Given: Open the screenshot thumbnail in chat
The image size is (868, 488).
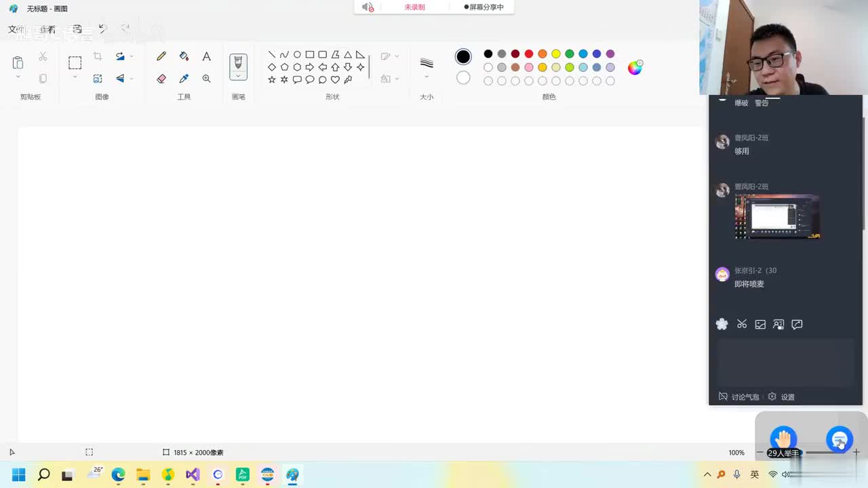Looking at the screenshot, I should [777, 217].
